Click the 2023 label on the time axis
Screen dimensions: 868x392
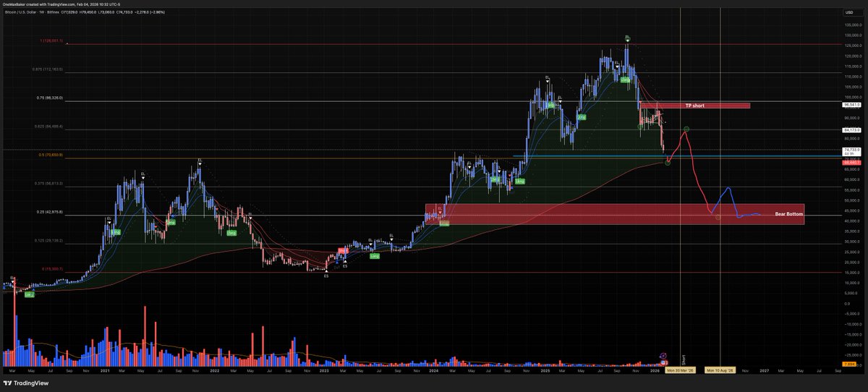(324, 370)
